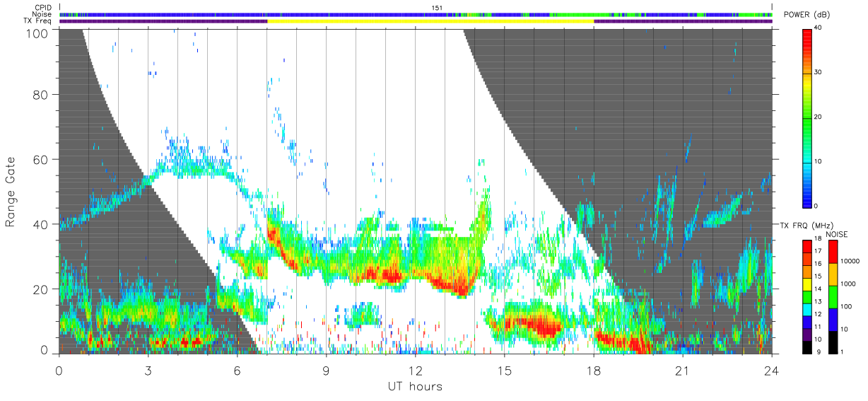Click the x-axis tick label '12'
The height and width of the screenshot is (401, 868).
(x=415, y=371)
